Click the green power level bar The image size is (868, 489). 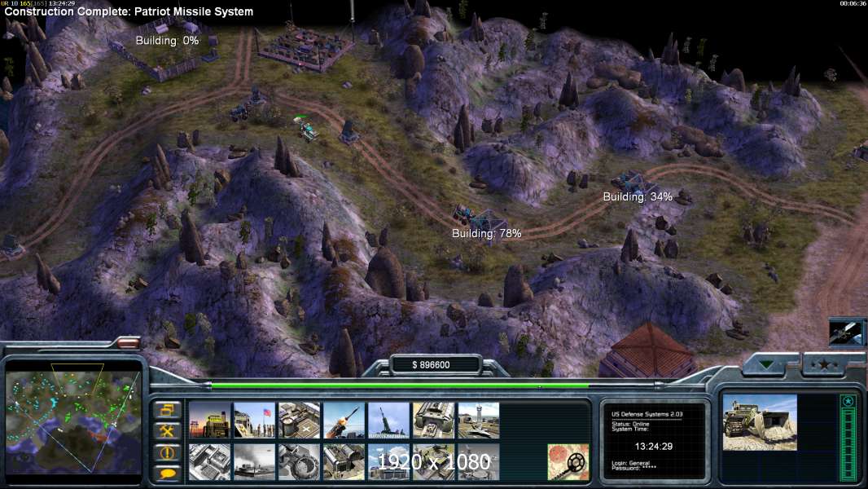point(400,385)
